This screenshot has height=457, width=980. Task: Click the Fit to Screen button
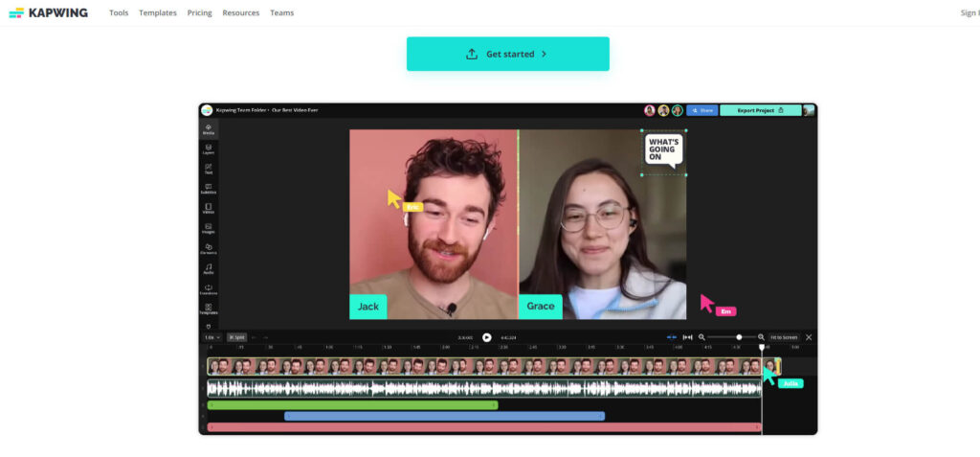[x=784, y=337]
